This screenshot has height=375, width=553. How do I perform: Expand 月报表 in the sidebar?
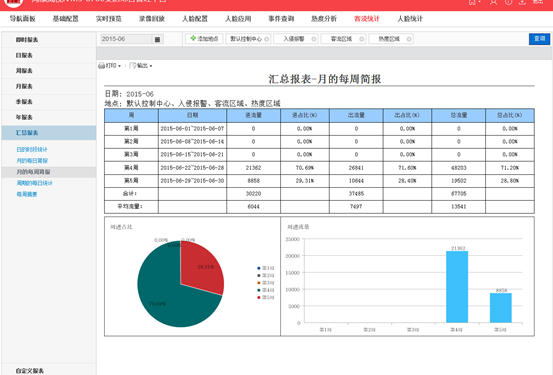point(49,86)
